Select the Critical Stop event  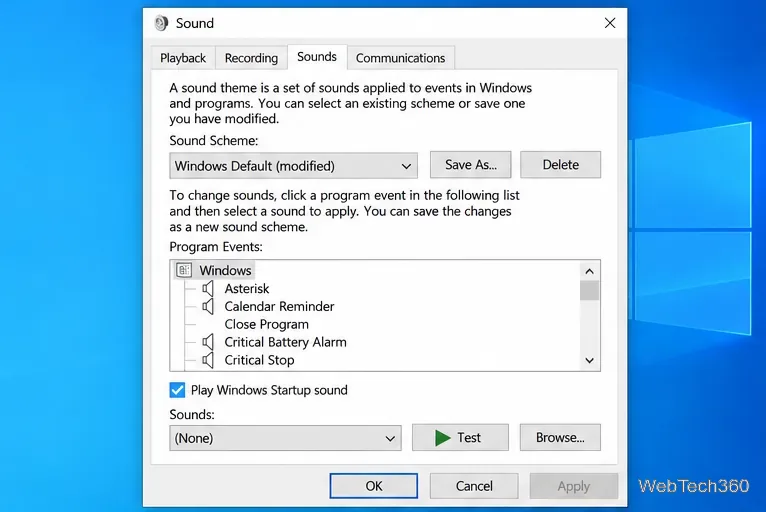pyautogui.click(x=259, y=360)
